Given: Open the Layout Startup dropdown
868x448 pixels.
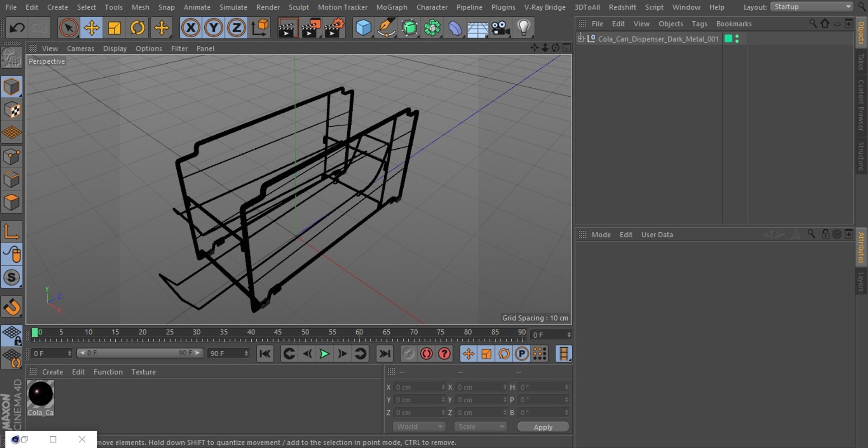Looking at the screenshot, I should pyautogui.click(x=811, y=7).
